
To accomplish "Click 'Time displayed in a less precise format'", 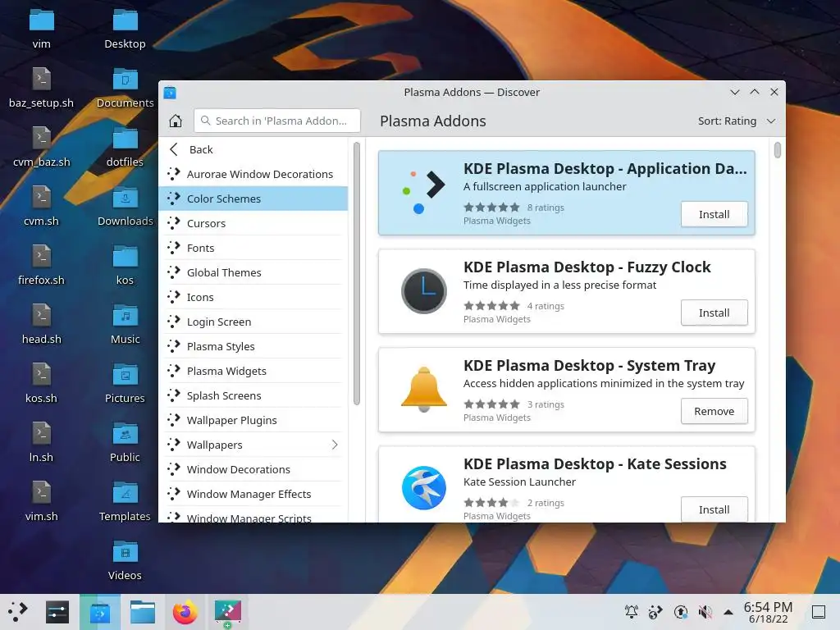I will click(559, 285).
